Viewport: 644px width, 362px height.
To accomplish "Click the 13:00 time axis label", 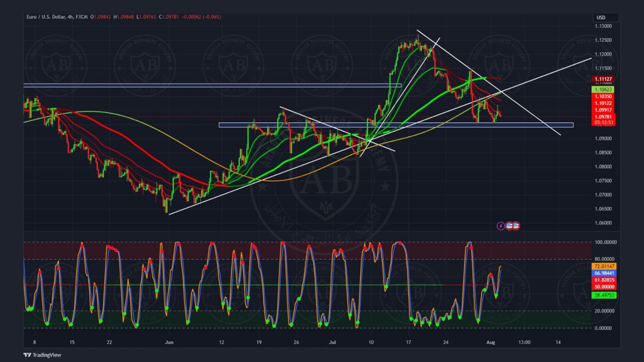I will coord(524,342).
